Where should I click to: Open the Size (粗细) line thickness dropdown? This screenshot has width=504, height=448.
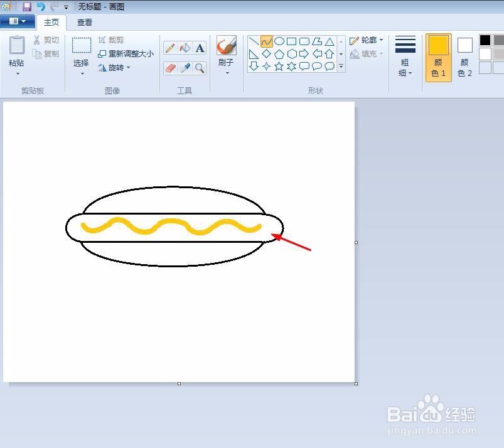pyautogui.click(x=405, y=56)
